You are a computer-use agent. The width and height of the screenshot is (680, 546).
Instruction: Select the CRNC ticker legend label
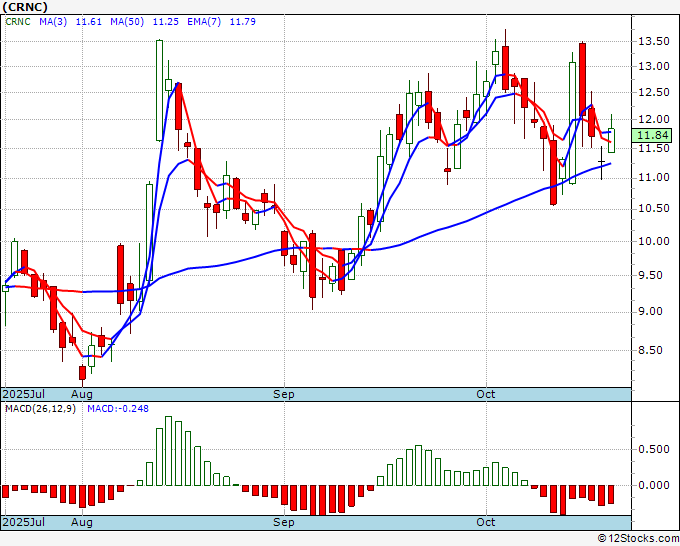pyautogui.click(x=18, y=21)
